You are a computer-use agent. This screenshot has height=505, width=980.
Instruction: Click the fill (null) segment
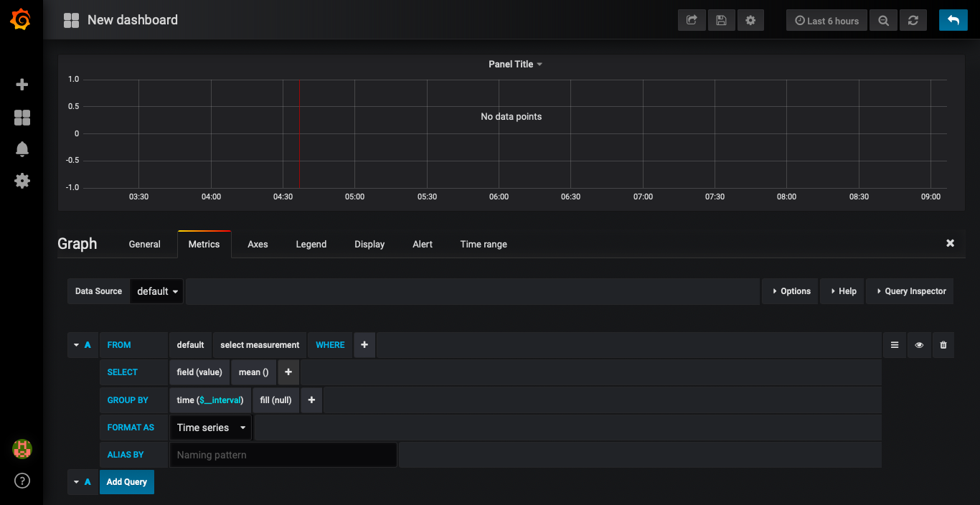pyautogui.click(x=276, y=400)
